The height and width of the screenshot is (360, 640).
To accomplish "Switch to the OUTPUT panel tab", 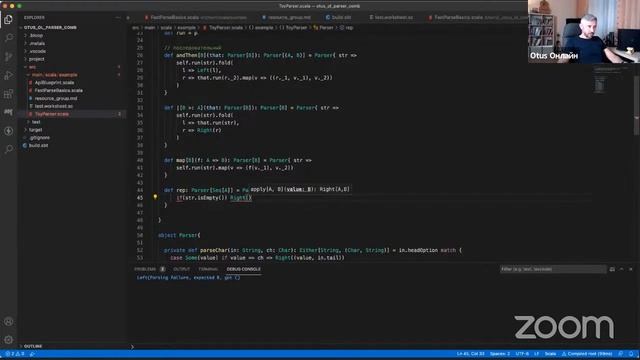I will (x=182, y=269).
